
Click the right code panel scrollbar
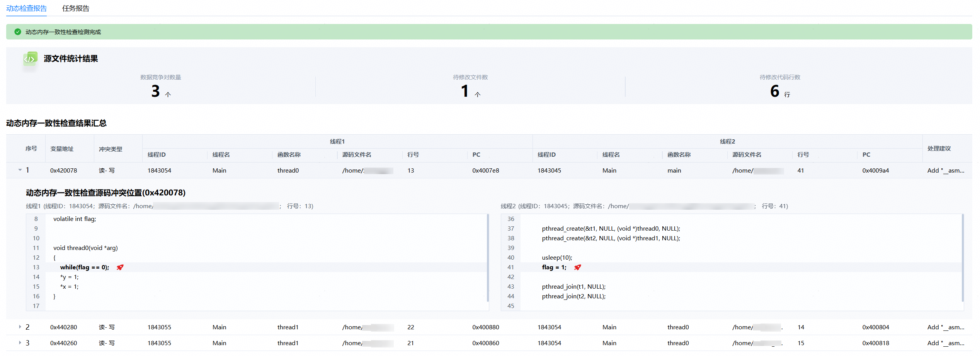962,258
